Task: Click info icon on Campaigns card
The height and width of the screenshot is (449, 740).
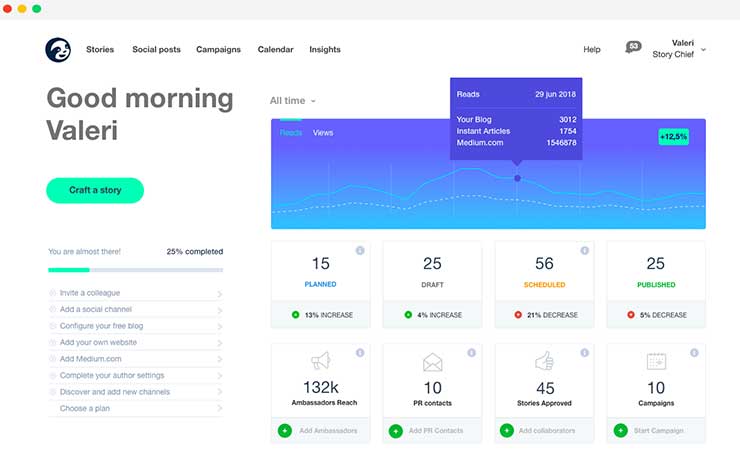Action: 694,353
